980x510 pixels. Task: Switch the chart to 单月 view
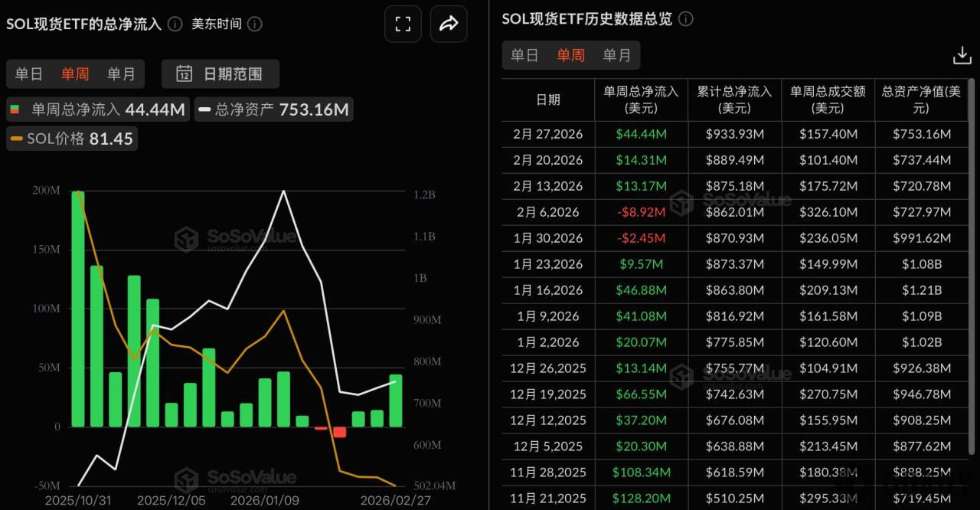(121, 74)
